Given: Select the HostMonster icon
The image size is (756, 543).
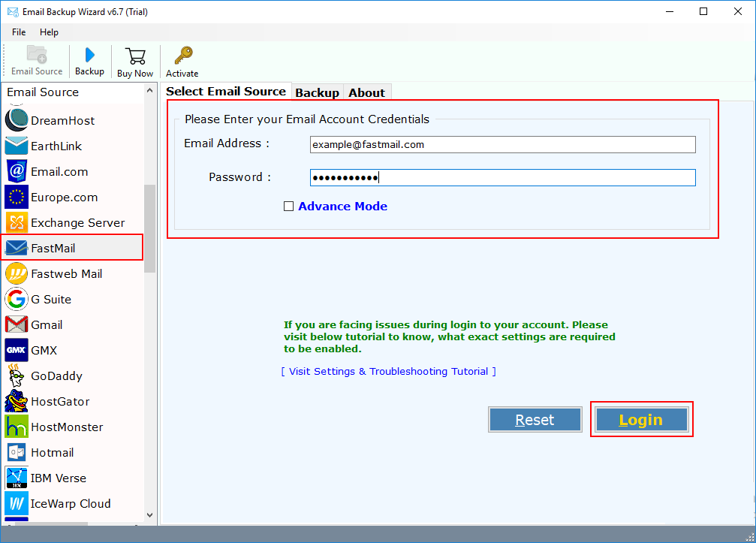Looking at the screenshot, I should 17,427.
